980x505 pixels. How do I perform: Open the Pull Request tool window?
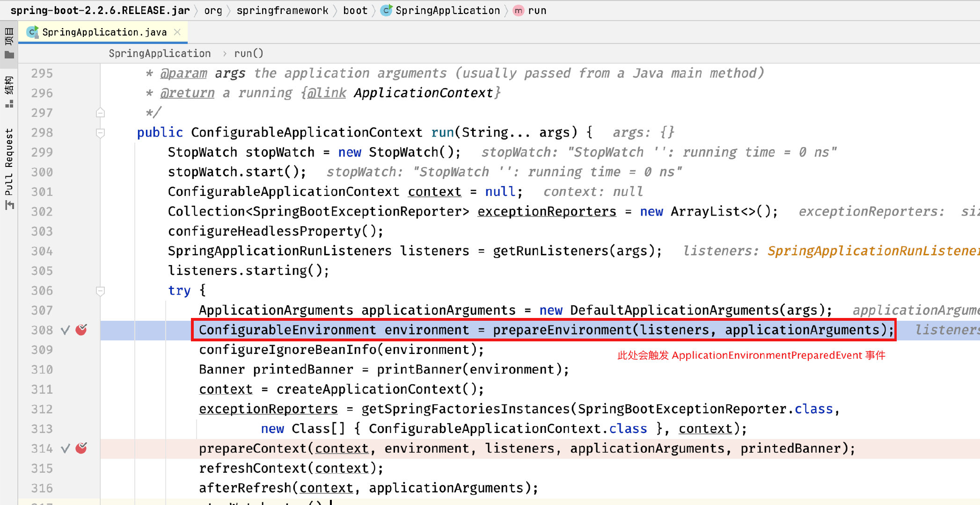coord(9,168)
